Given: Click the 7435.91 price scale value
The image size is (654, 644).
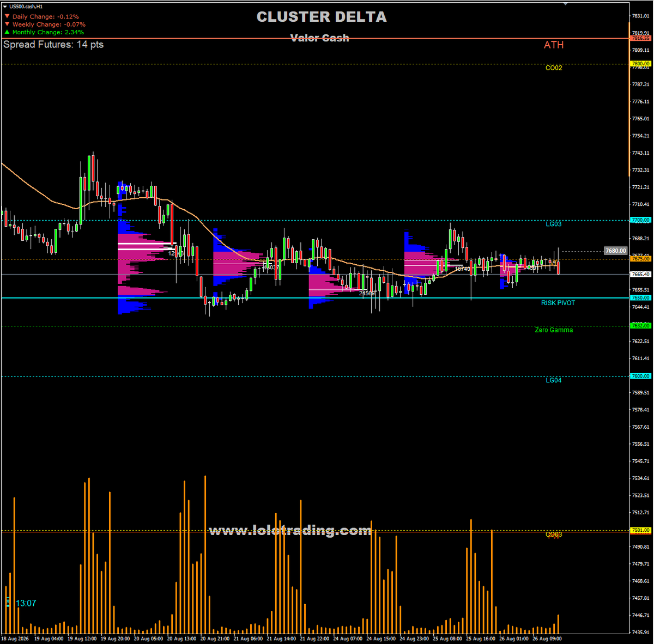Looking at the screenshot, I should [640, 633].
